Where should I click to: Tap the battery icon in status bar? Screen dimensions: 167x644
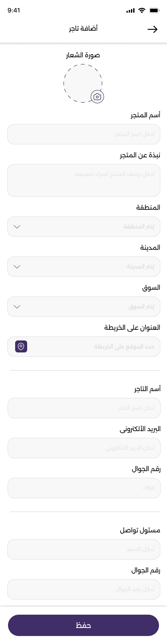pyautogui.click(x=155, y=10)
